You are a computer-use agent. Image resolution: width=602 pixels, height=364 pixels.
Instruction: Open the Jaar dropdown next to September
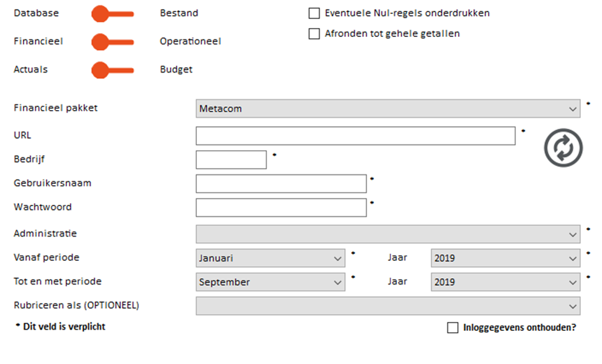(x=505, y=282)
